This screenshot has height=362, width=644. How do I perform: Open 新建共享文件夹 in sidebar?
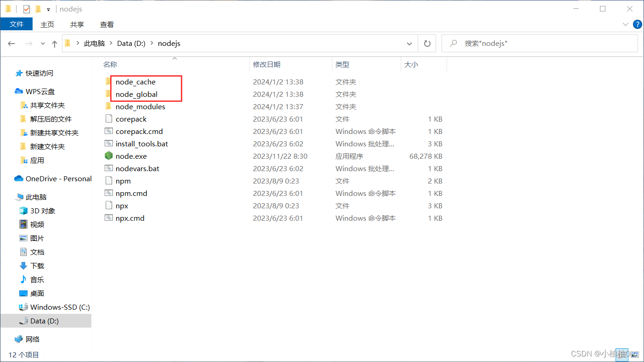[50, 133]
